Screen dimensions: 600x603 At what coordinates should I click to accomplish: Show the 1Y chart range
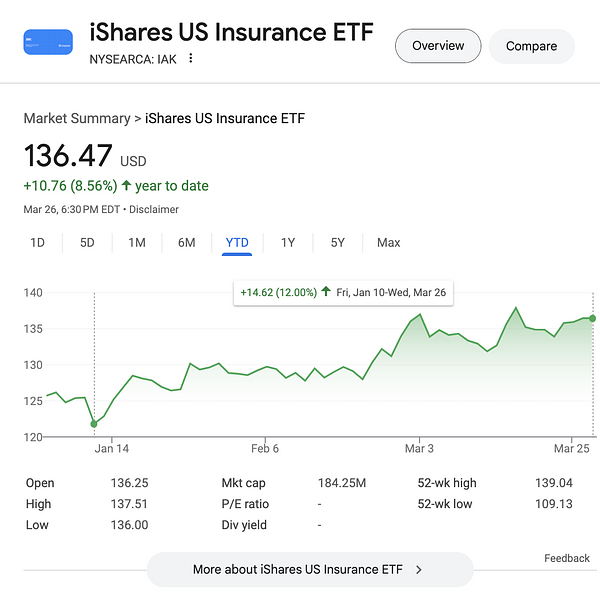(288, 243)
